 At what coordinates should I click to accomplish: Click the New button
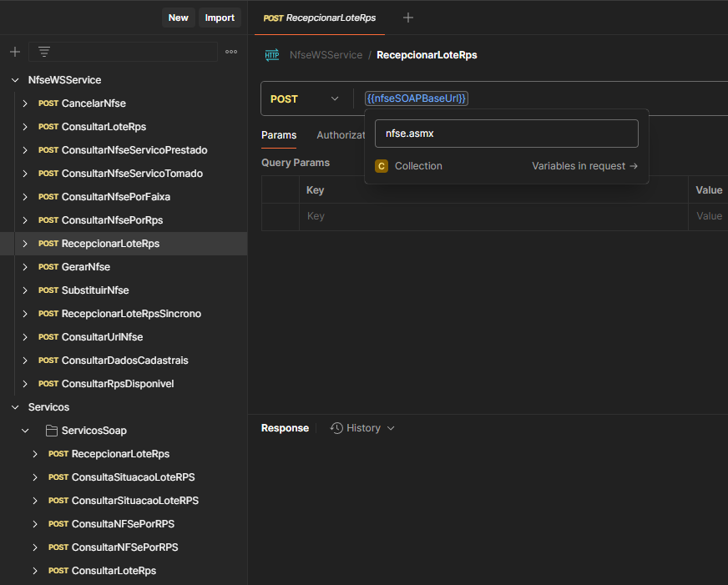(x=179, y=18)
